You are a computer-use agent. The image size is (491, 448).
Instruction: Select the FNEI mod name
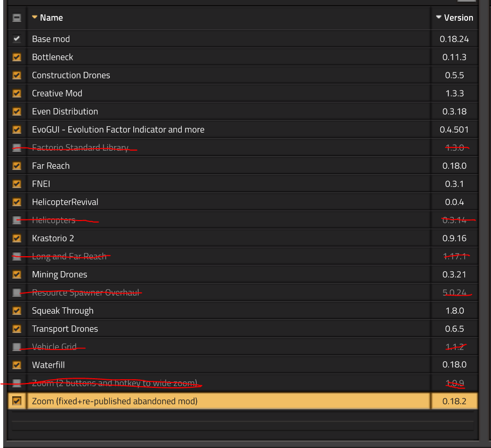pos(41,184)
